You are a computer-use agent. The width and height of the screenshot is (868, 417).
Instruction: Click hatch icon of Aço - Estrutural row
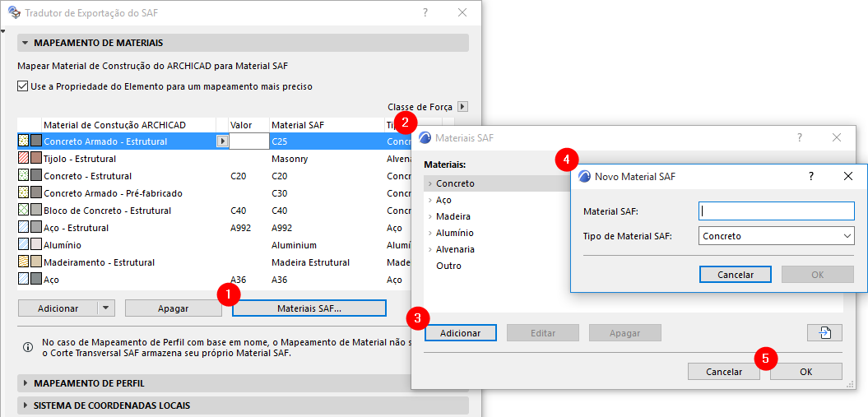tap(23, 227)
